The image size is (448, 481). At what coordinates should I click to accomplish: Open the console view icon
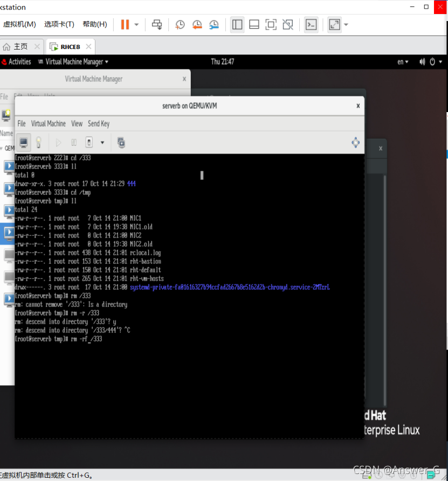pos(311,25)
